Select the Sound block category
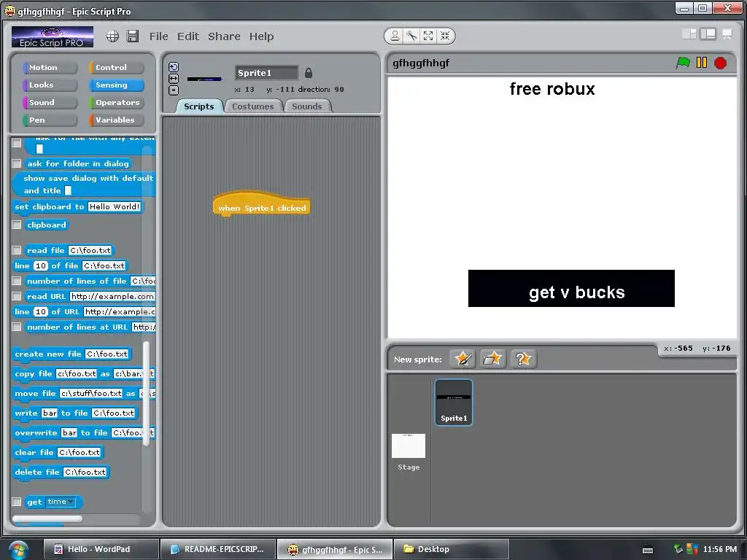Viewport: 747px width, 560px height. 50,102
